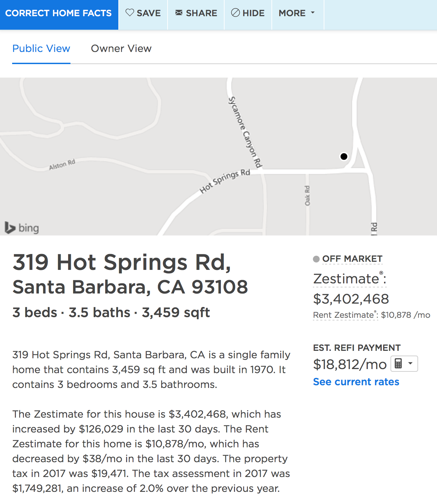Click the black property marker on map
This screenshot has width=437, height=504.
pyautogui.click(x=344, y=157)
